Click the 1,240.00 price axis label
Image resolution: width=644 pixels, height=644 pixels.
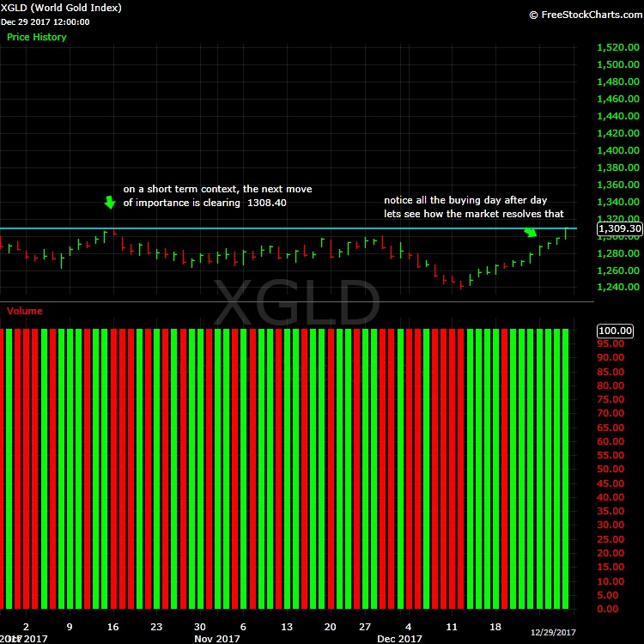point(617,287)
